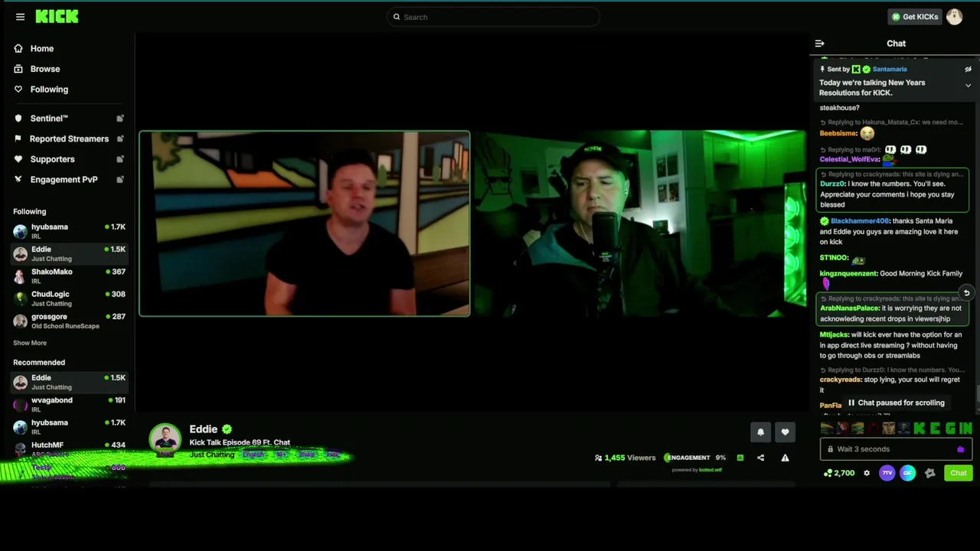Click the ENGAGEMENT 9% meter
Screen dimensions: 980x551
tap(695, 458)
